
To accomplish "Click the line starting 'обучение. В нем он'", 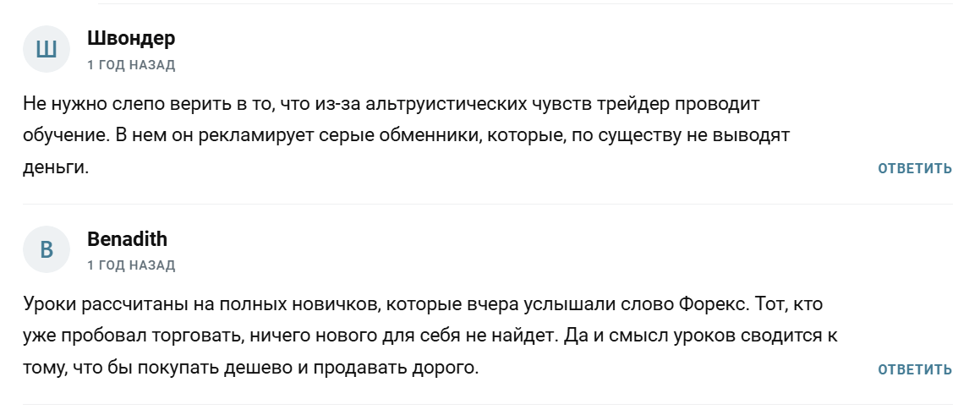I will [407, 135].
